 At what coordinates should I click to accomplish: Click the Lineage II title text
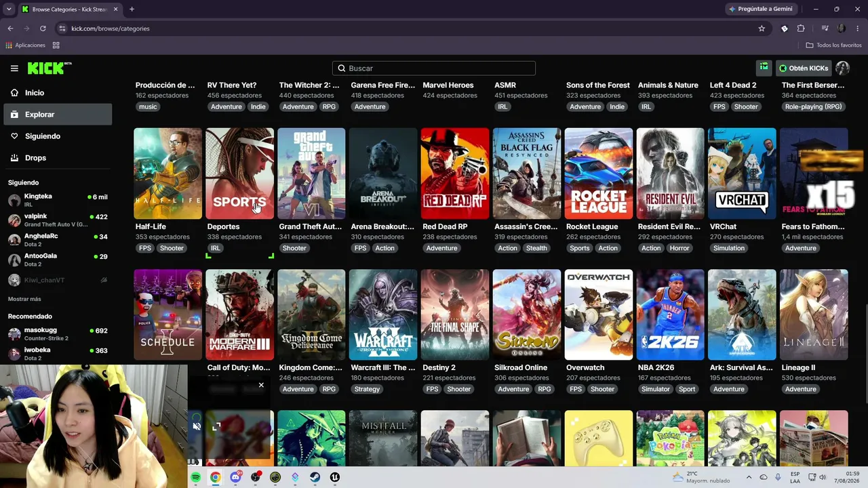pos(798,367)
